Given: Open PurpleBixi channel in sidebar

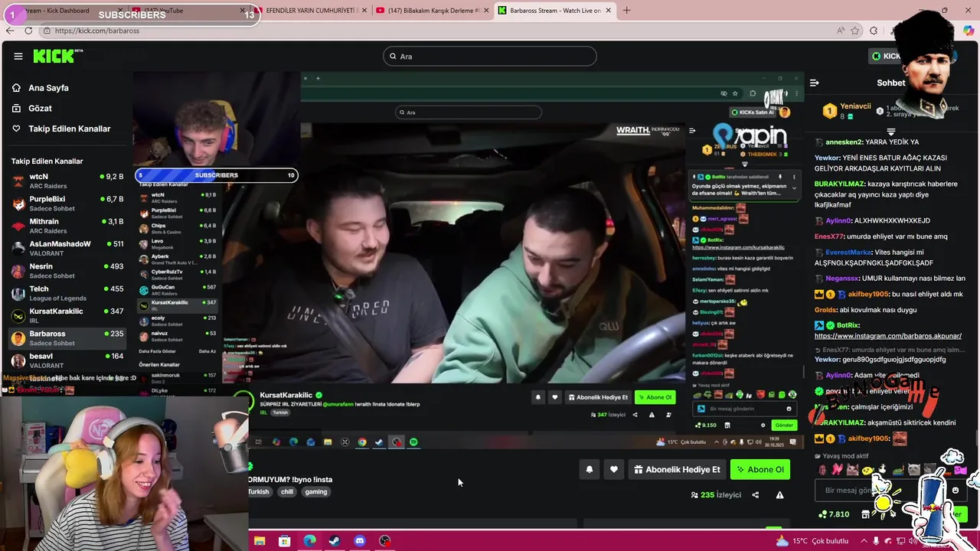Looking at the screenshot, I should [x=67, y=203].
